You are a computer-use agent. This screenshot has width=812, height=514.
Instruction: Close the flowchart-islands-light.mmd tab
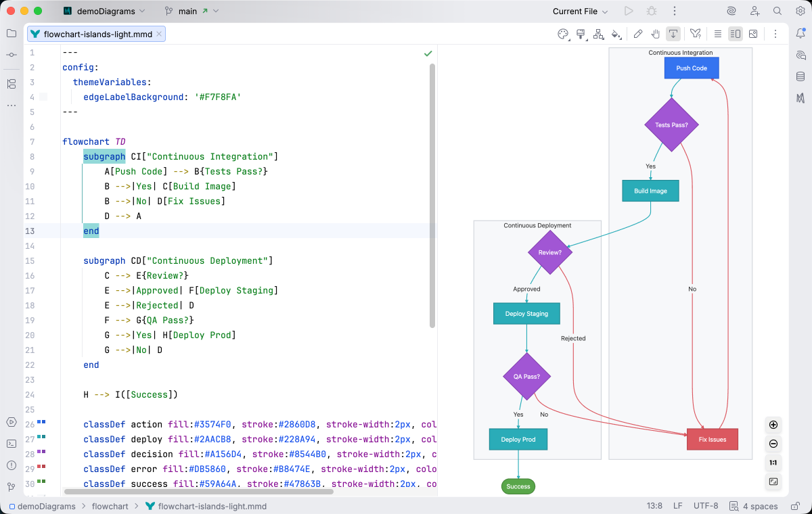pyautogui.click(x=159, y=34)
